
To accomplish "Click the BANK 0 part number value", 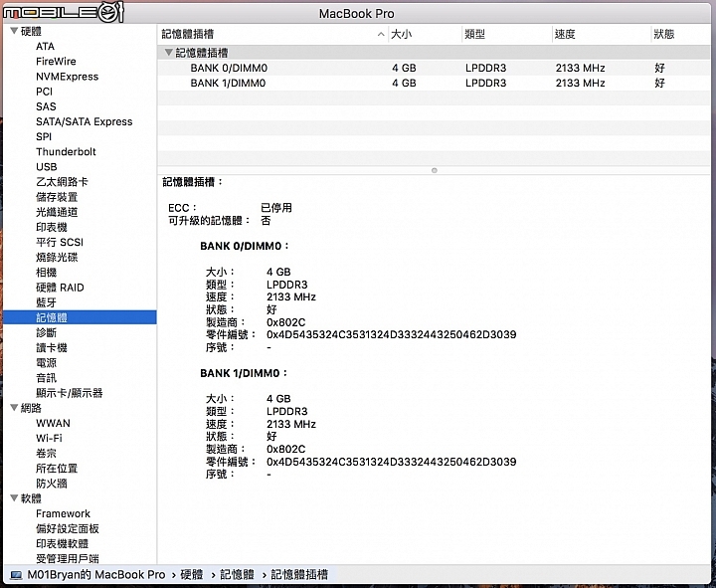I will point(392,334).
